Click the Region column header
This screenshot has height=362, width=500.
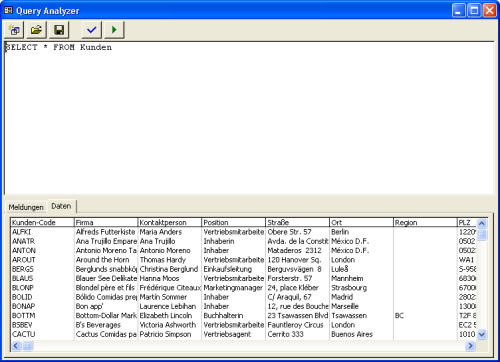pyautogui.click(x=425, y=222)
